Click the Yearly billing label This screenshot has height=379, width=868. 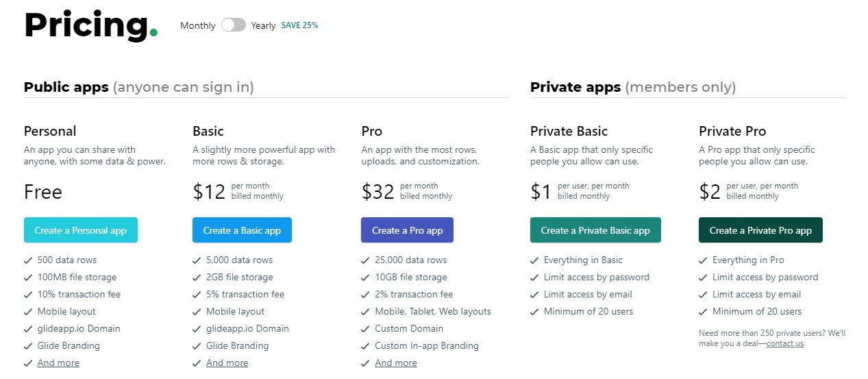tap(263, 26)
